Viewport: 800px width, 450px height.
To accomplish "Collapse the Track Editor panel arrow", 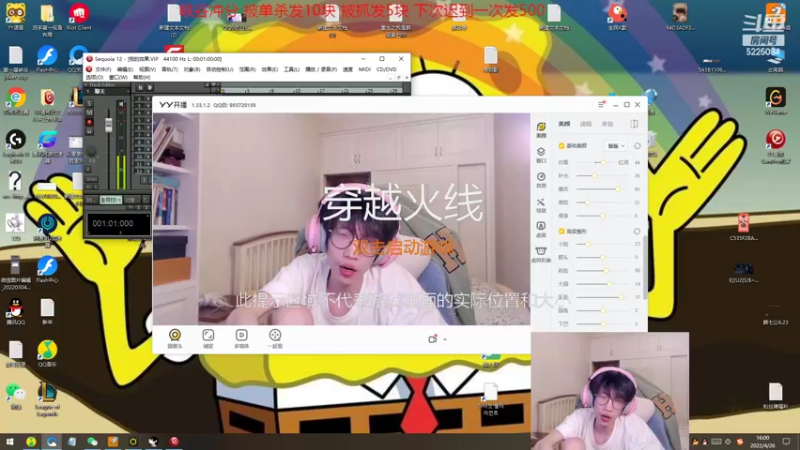I will [86, 85].
